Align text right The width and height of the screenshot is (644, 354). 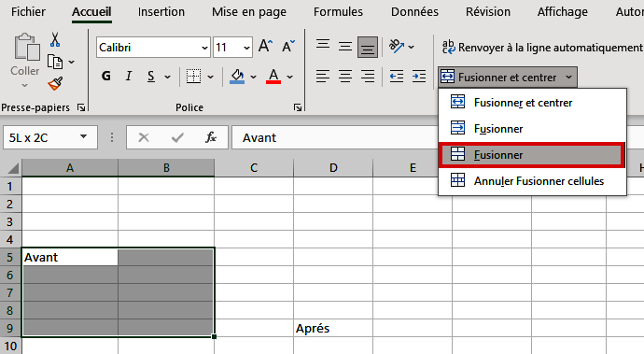[368, 77]
